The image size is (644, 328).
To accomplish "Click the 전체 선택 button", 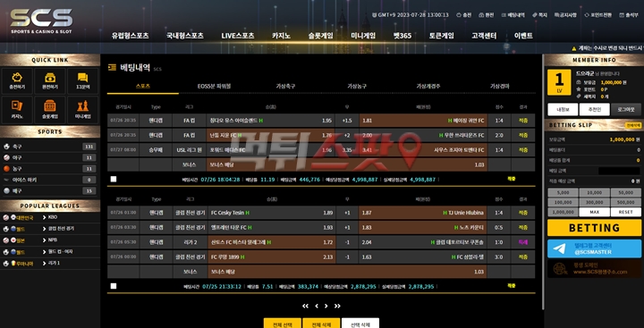I will pyautogui.click(x=282, y=324).
